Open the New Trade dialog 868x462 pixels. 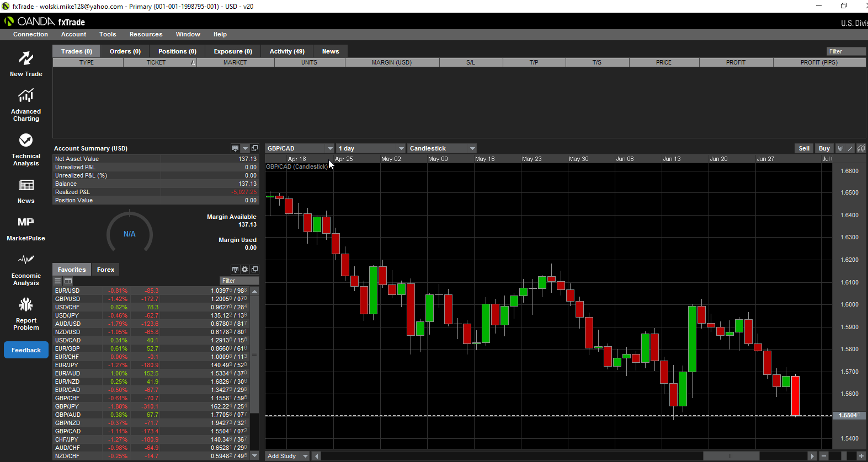tap(26, 64)
